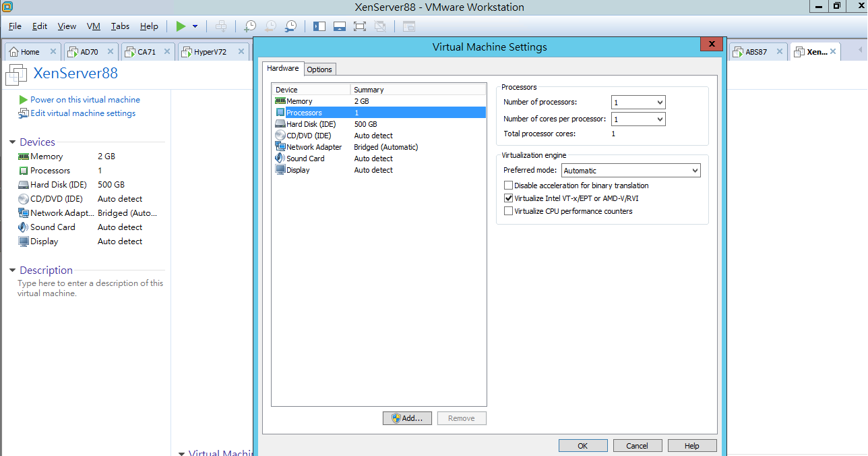Click the tab scroll left arrow
Image resolution: width=868 pixels, height=456 pixels.
pos(861,51)
